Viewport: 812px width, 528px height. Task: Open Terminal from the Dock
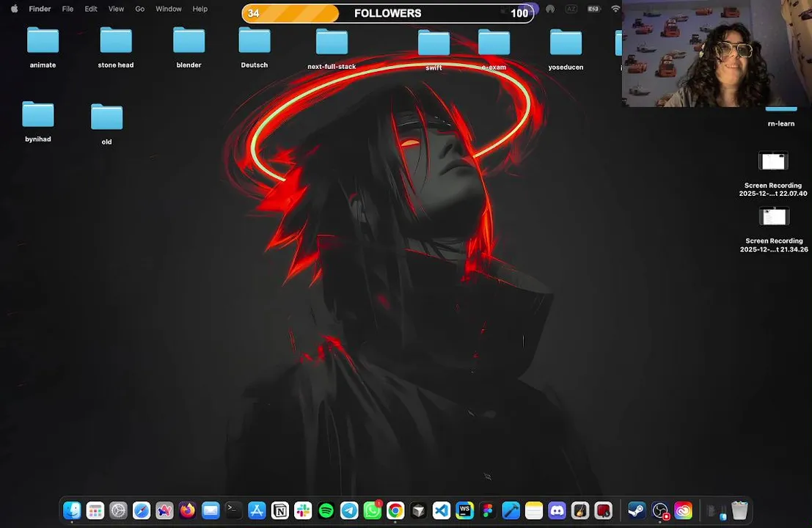233,511
